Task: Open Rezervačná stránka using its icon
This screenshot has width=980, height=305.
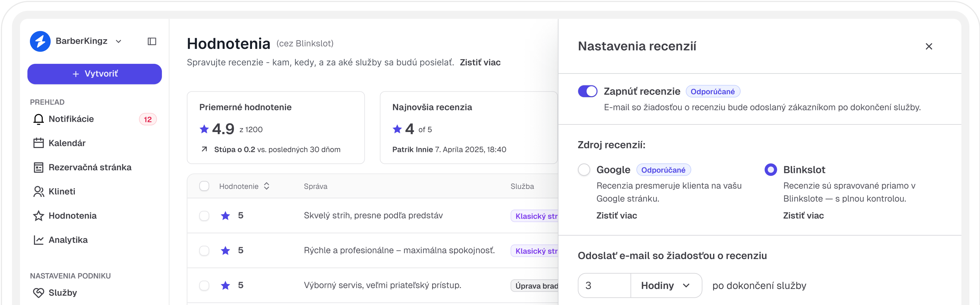Action: pyautogui.click(x=39, y=167)
